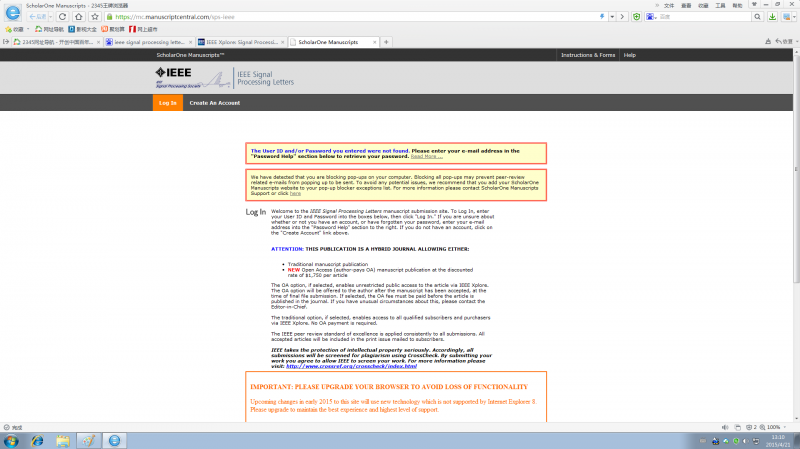The height and width of the screenshot is (449, 800).
Task: Open the 帮助 browser menu
Action: (x=737, y=6)
